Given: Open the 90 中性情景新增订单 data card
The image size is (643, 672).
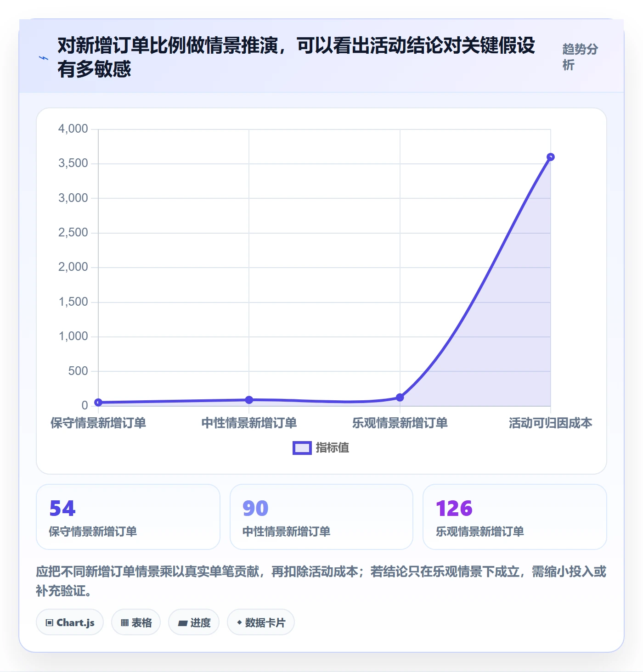Looking at the screenshot, I should [x=321, y=517].
